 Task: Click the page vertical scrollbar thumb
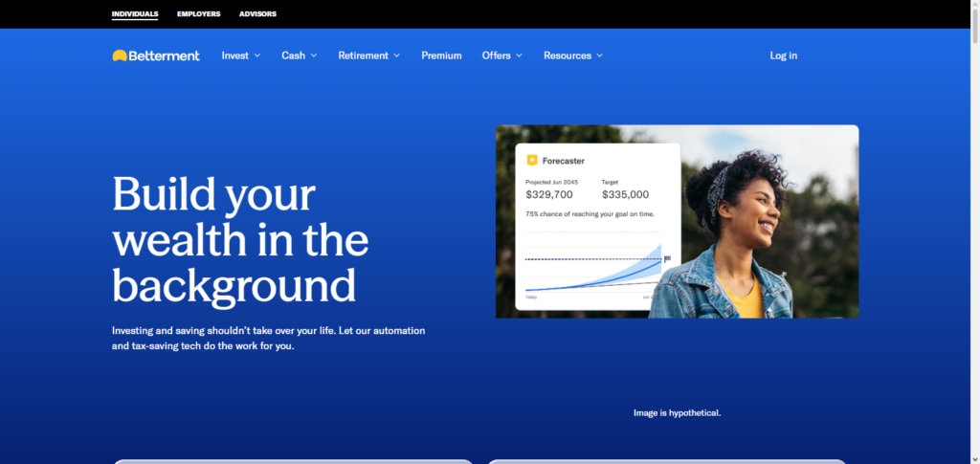pos(974,28)
